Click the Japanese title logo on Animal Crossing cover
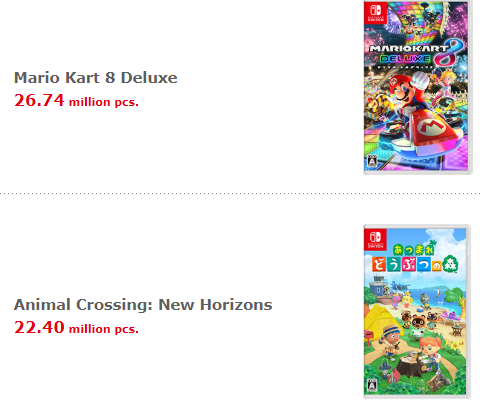Image resolution: width=482 pixels, height=402 pixels. (415, 259)
